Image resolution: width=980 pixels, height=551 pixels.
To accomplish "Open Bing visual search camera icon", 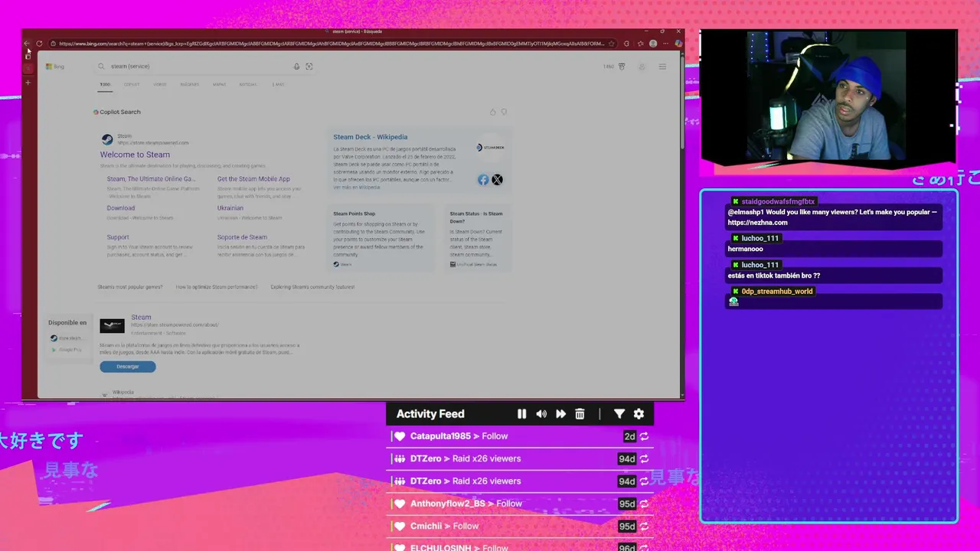I will coord(309,67).
